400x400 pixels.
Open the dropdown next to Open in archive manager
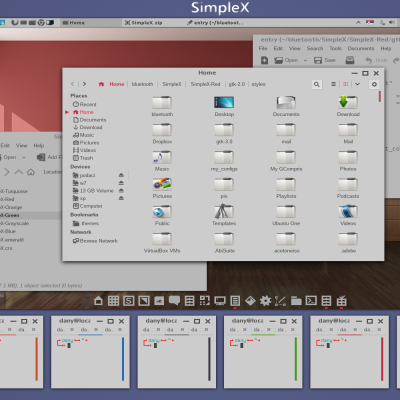(x=24, y=157)
